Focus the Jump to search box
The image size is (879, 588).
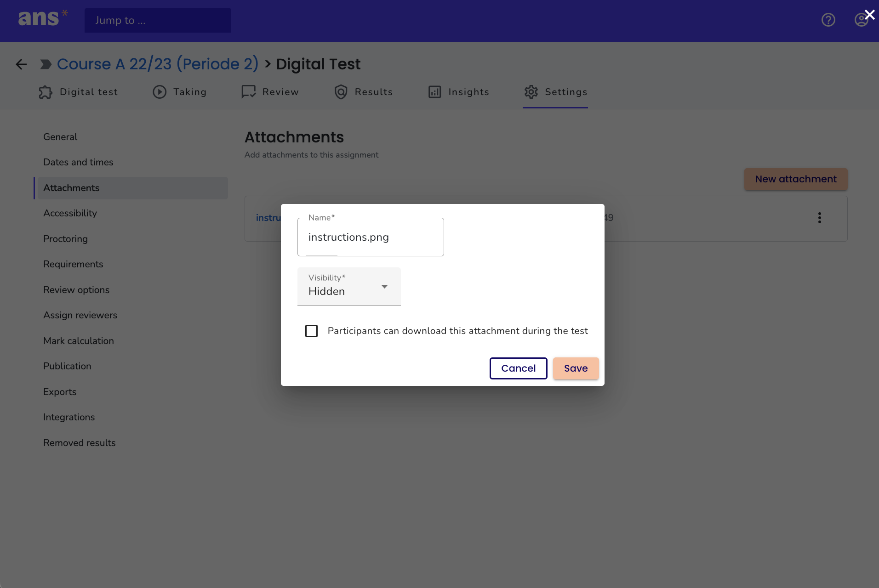(x=158, y=20)
